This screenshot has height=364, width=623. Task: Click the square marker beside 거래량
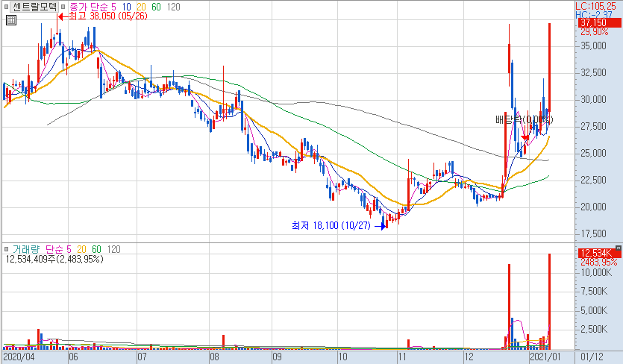[6, 249]
